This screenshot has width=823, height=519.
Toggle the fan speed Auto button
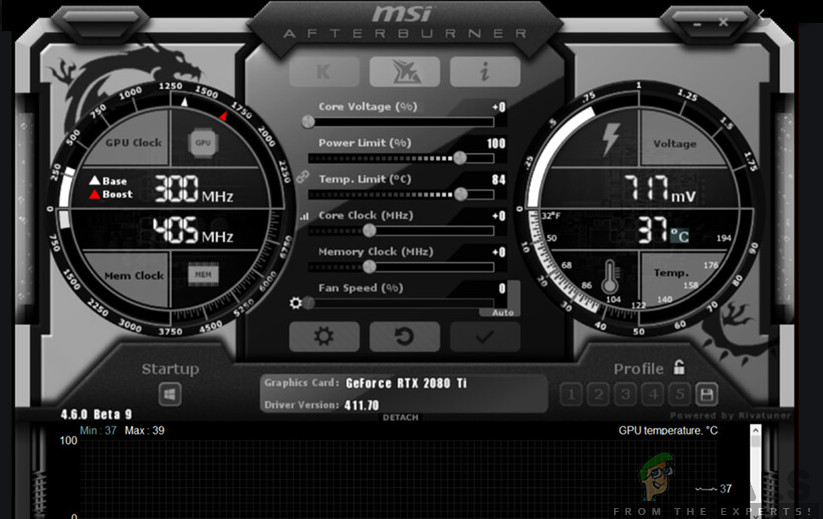point(502,313)
